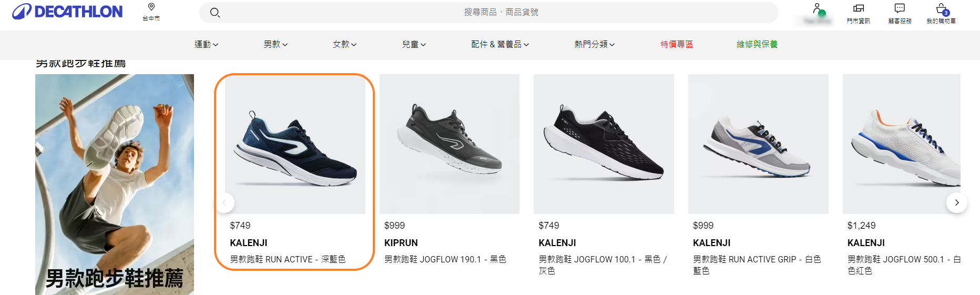Click the search magnifier icon
Viewport: 980px width, 295px height.
click(x=215, y=12)
